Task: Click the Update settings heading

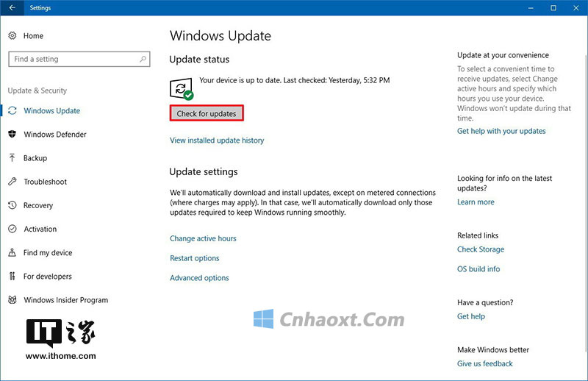Action: [204, 171]
